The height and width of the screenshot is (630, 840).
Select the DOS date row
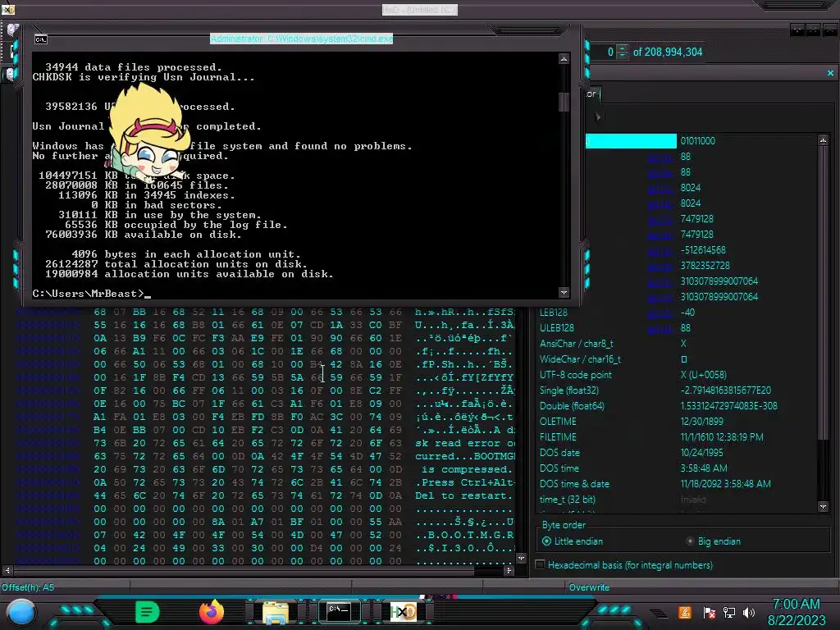tap(676, 453)
